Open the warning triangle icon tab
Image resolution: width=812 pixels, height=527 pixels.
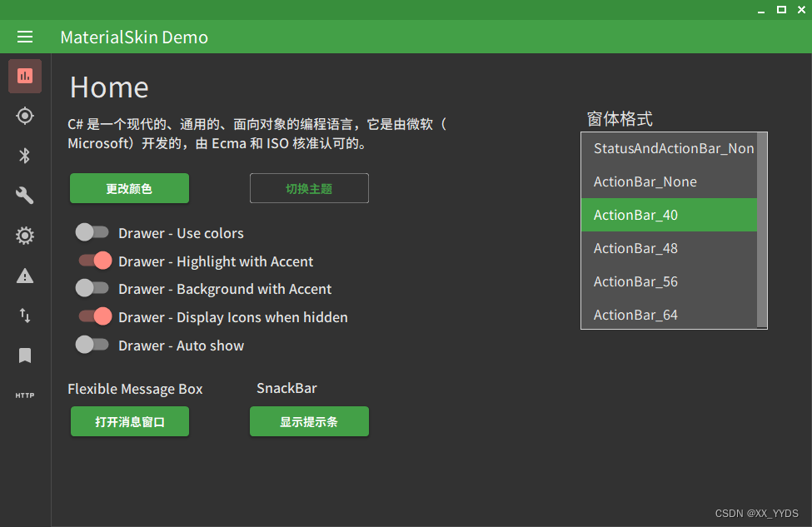(x=25, y=276)
